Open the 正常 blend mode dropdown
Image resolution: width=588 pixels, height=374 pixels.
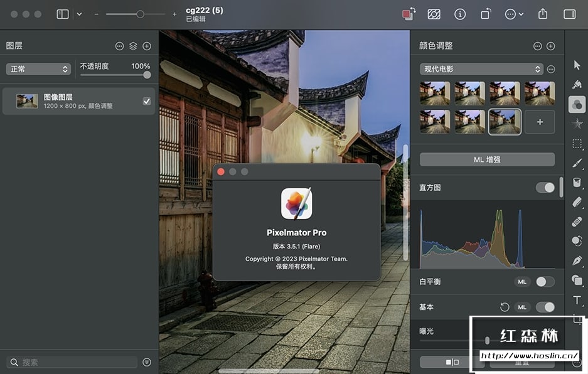pos(38,69)
